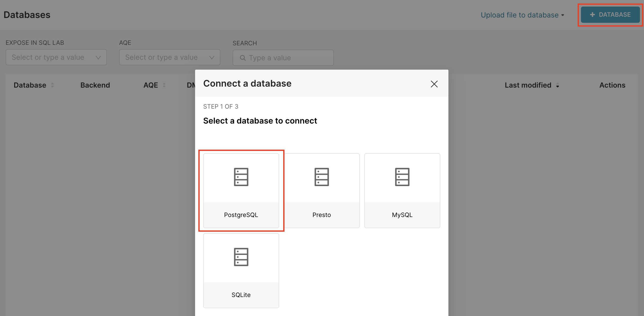Click the STEP 1 OF 3 label

tap(221, 107)
